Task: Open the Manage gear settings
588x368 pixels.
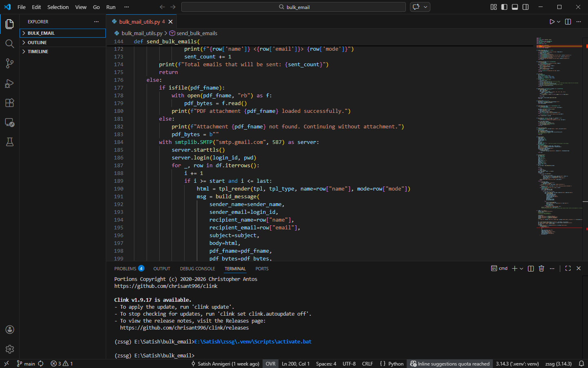Action: (x=10, y=349)
